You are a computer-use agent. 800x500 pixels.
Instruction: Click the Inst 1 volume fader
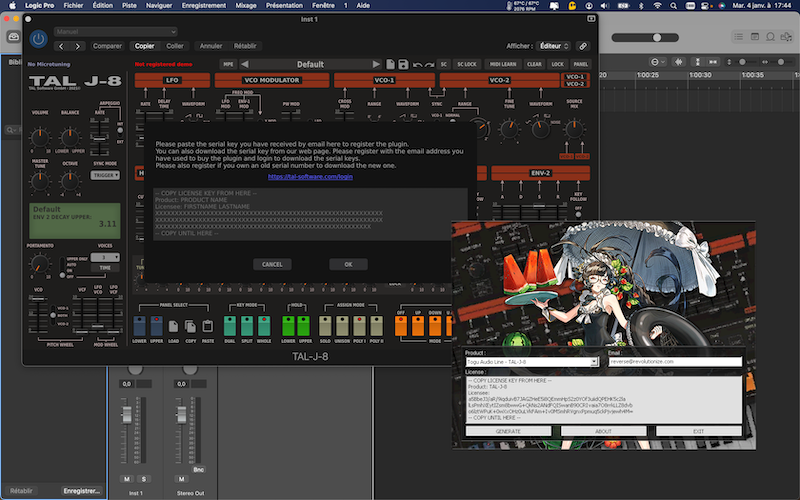pos(127,415)
